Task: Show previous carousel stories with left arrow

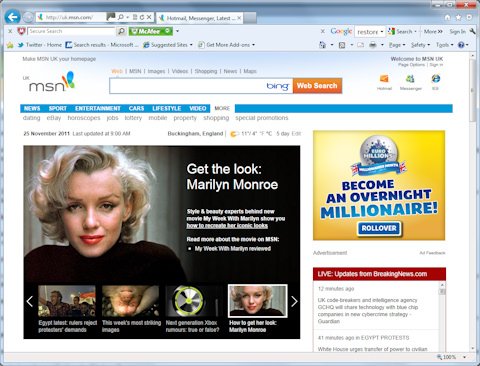Action: (30, 302)
